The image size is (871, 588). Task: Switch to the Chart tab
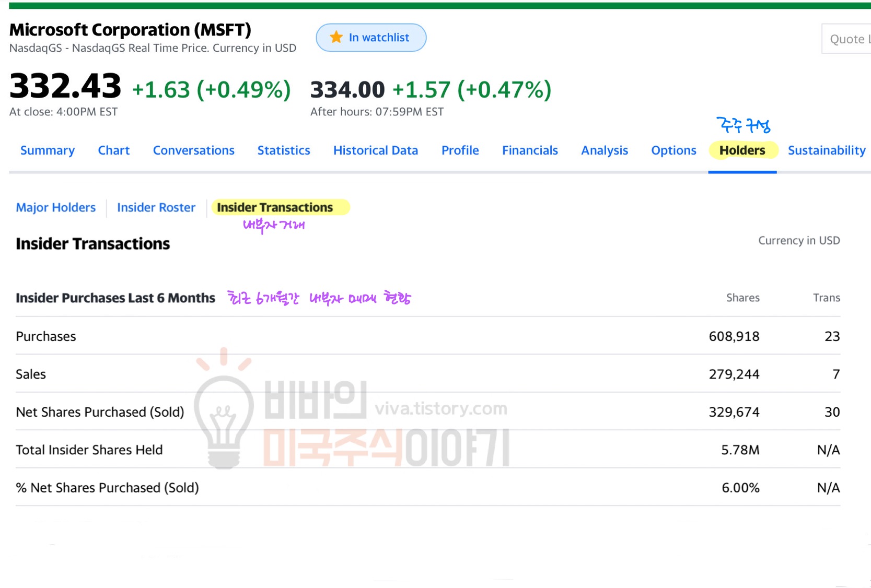(x=114, y=150)
